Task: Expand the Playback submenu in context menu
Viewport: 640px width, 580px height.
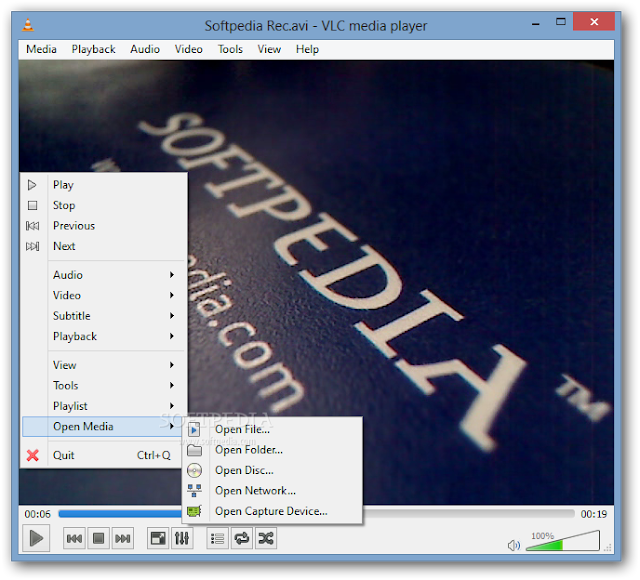Action: (104, 336)
